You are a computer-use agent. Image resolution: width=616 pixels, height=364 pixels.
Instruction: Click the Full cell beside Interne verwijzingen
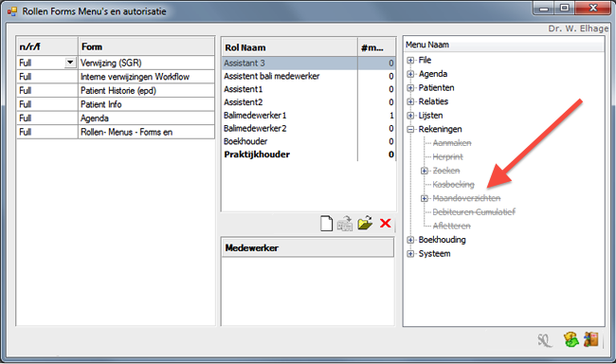pyautogui.click(x=47, y=76)
